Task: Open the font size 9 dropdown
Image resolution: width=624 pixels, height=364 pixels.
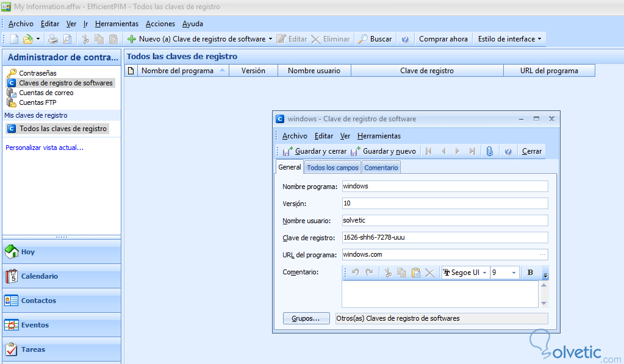Action: [x=514, y=273]
